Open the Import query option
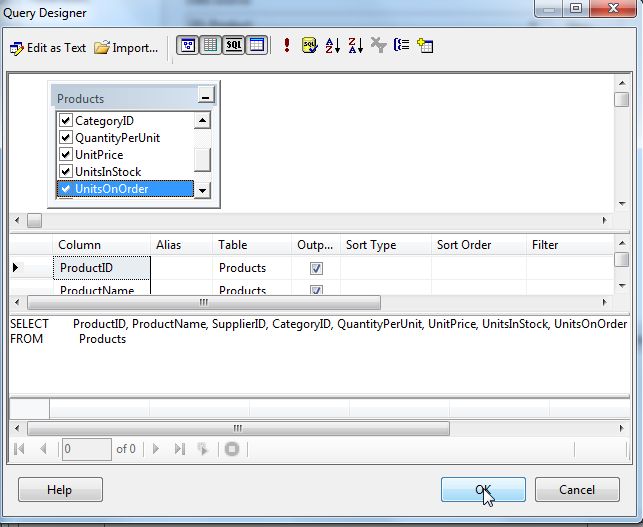643x527 pixels. [125, 48]
